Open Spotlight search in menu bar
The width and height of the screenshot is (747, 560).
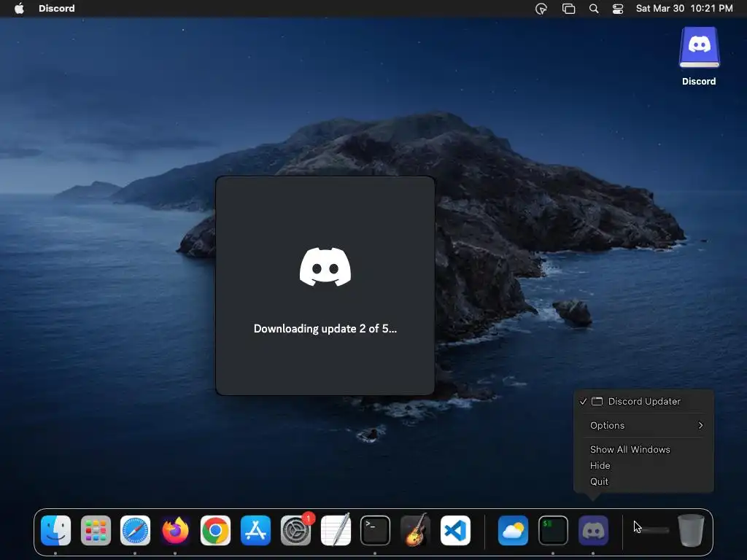pos(594,9)
